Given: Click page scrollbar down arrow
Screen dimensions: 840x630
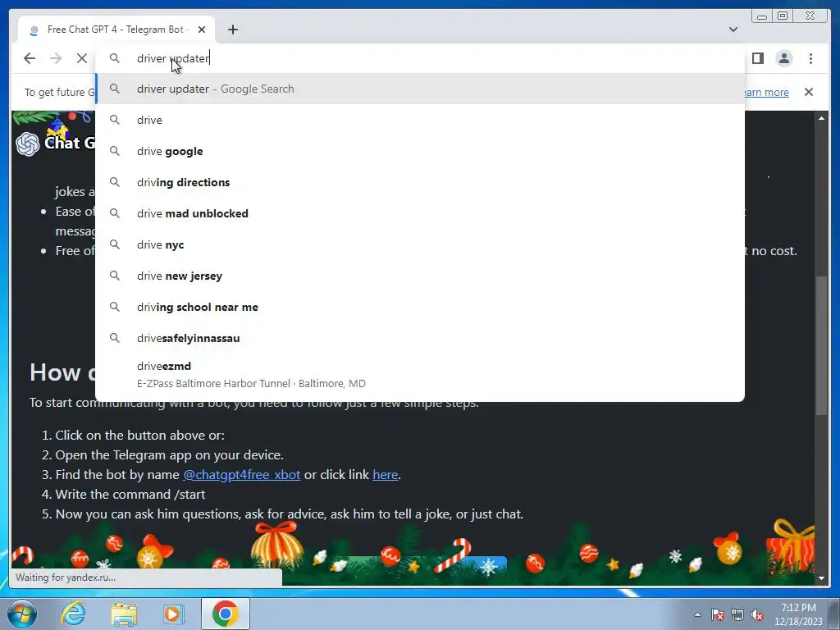Looking at the screenshot, I should (821, 578).
